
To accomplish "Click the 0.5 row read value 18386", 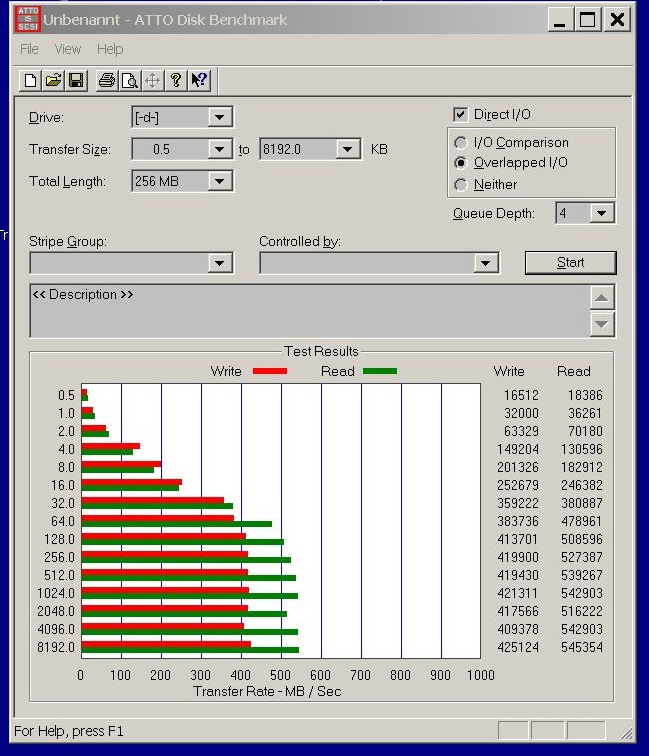I will point(585,395).
